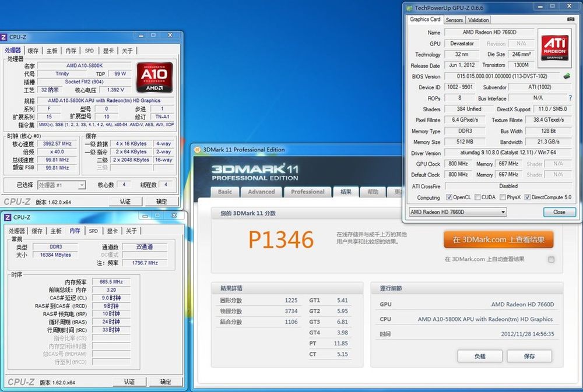Click the AMD A10 processor logo
The width and height of the screenshot is (583, 392).
click(154, 77)
